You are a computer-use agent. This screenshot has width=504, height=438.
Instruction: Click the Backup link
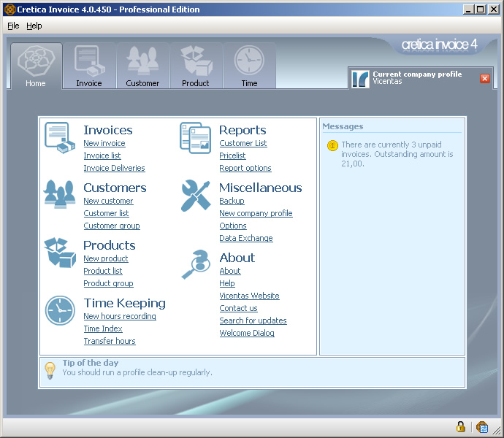coord(232,201)
